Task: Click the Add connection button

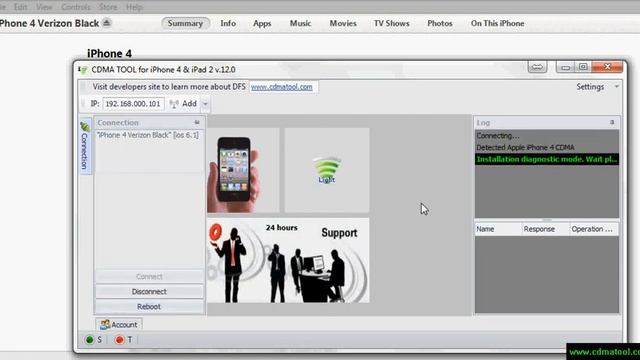Action: (184, 104)
